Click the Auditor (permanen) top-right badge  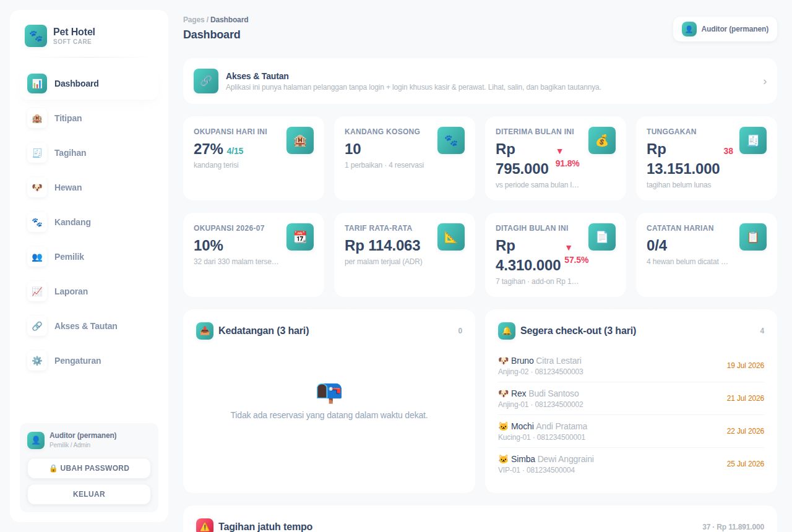point(725,29)
